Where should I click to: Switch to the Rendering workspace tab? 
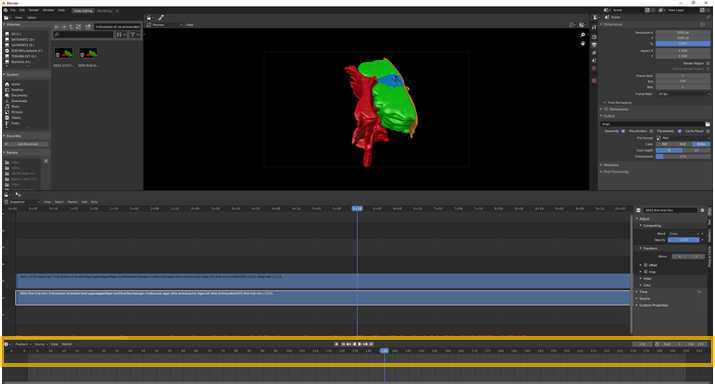104,11
